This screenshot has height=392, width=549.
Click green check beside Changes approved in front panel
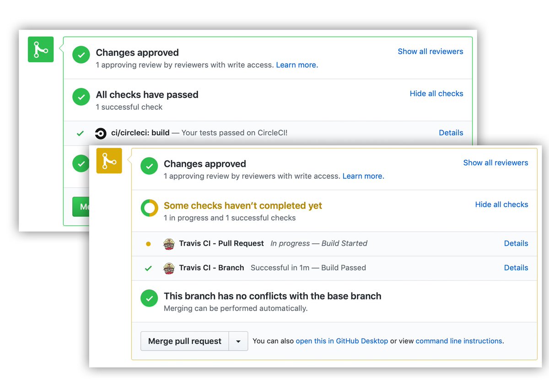point(149,166)
